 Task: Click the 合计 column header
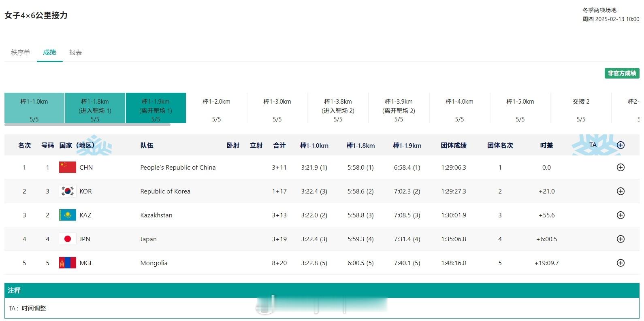click(x=279, y=145)
